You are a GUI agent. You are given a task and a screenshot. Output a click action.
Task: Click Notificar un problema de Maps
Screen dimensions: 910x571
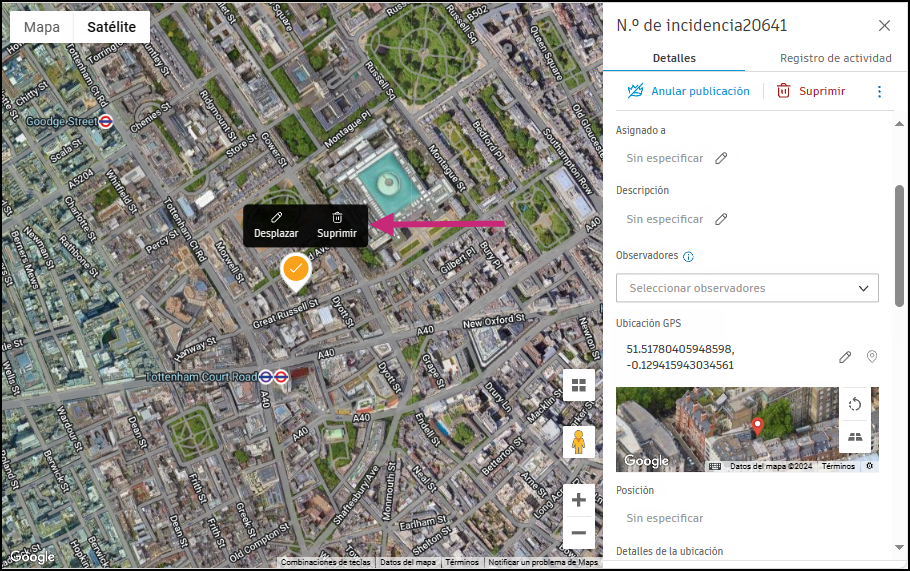(x=543, y=562)
